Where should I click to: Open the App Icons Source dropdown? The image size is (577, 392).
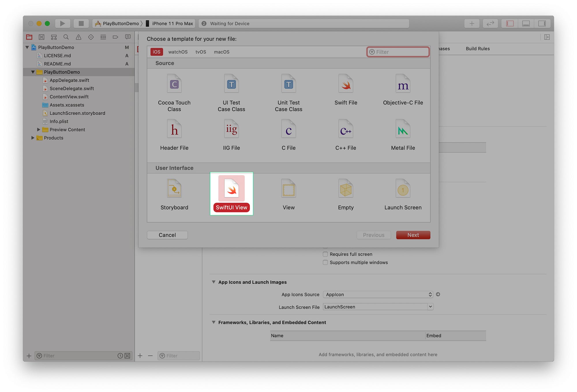tap(378, 295)
